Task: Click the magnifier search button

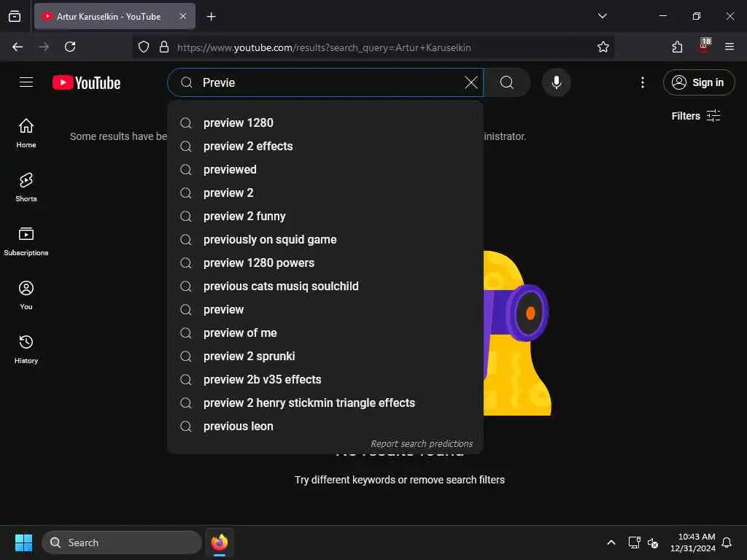Action: tap(507, 82)
